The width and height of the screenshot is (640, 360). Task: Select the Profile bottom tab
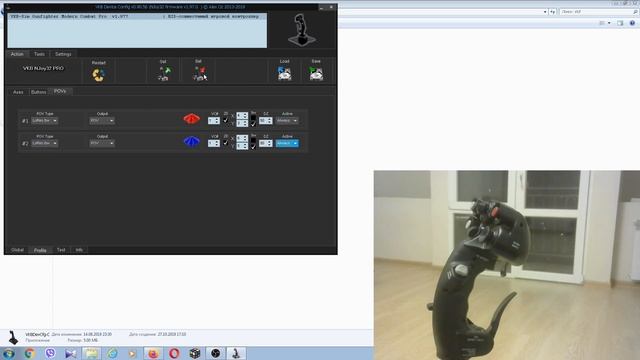40,250
